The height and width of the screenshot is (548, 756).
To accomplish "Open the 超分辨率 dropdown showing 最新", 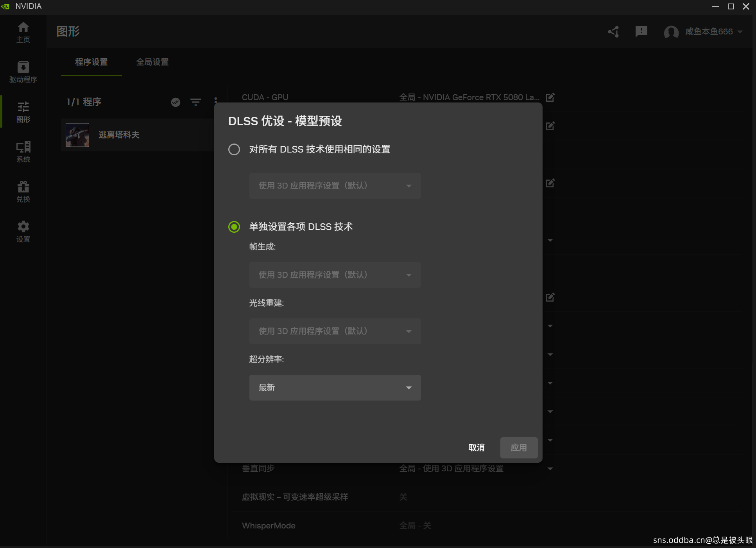I will (335, 387).
